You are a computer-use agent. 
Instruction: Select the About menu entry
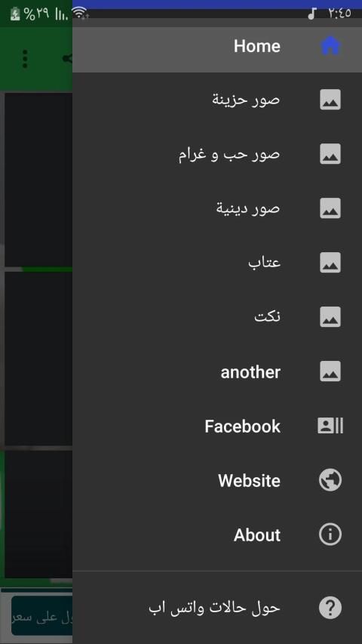[217, 535]
